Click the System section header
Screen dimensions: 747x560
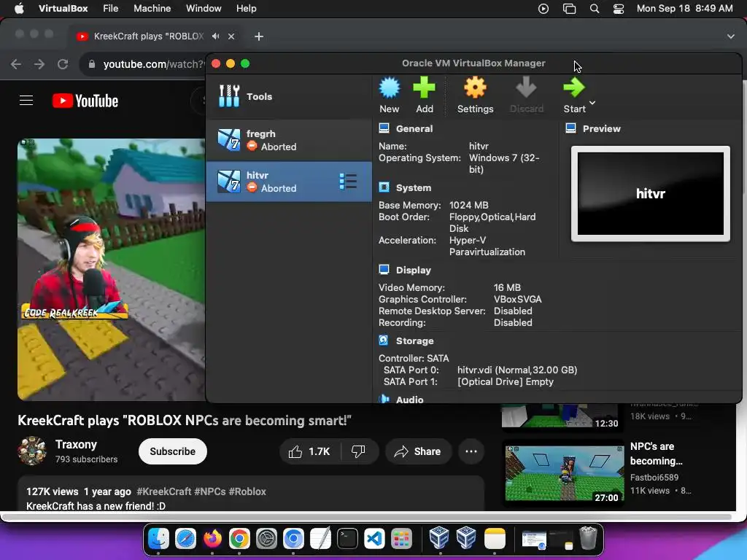click(x=414, y=187)
